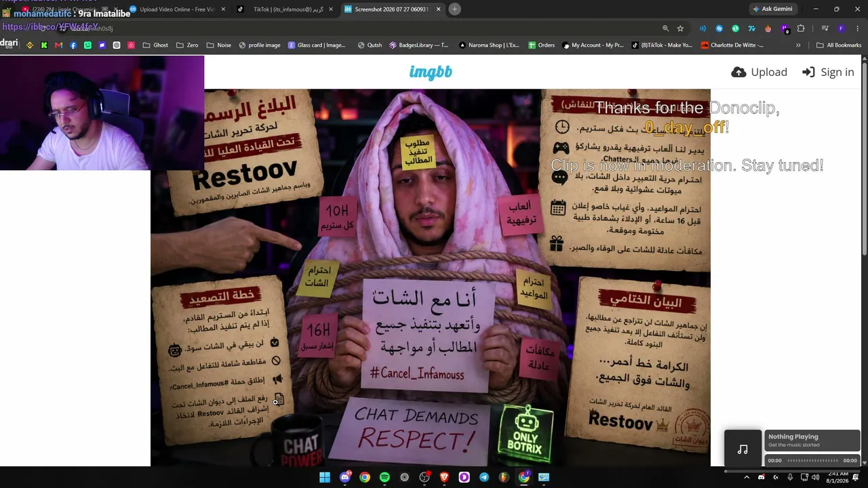The height and width of the screenshot is (488, 868).
Task: Show more bookmarks via double chevron
Action: pyautogui.click(x=798, y=45)
